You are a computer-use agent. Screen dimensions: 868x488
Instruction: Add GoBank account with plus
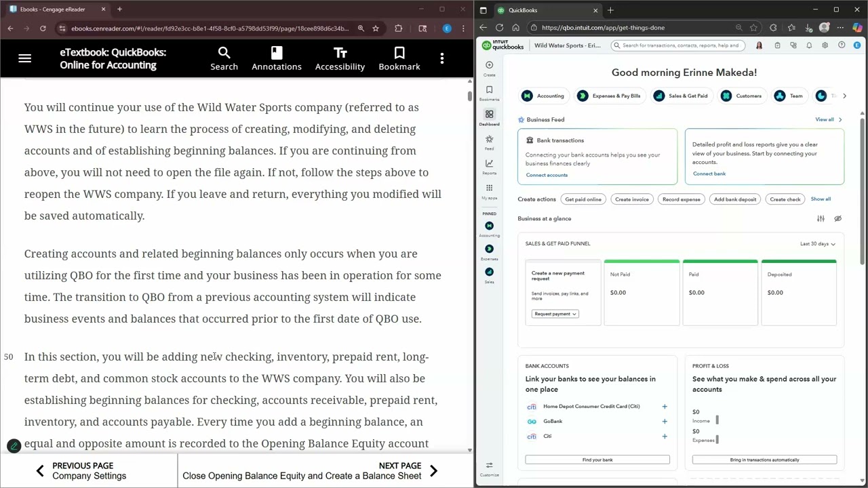point(665,422)
